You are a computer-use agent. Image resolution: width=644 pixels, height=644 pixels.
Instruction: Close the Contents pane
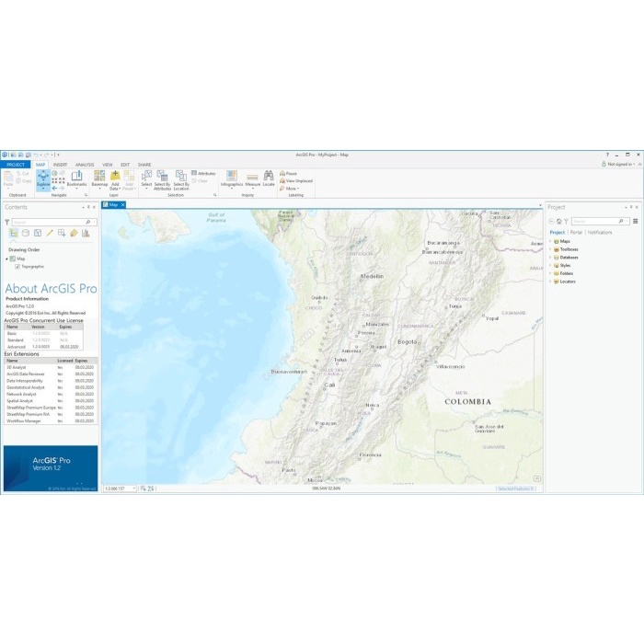coord(94,207)
